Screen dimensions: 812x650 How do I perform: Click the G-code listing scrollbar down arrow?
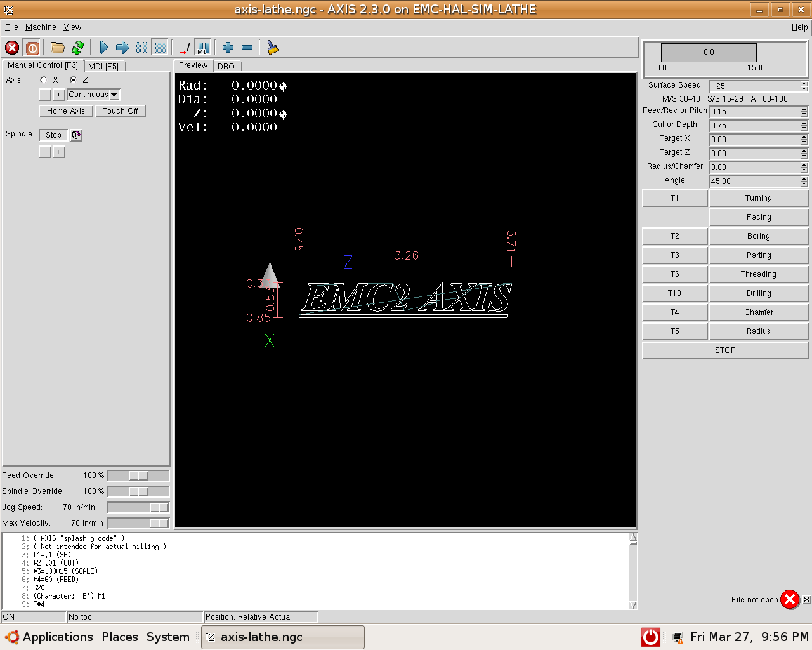(x=633, y=604)
